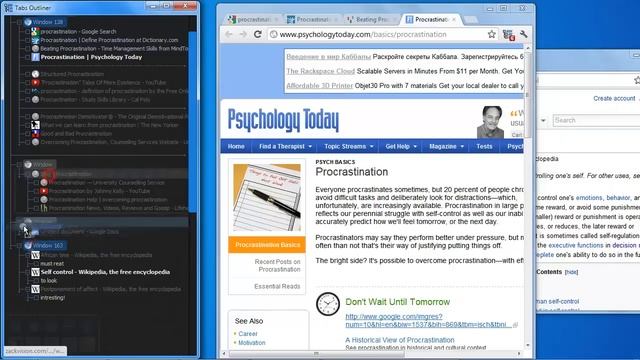Click the YouTube favicon of Tales Of Mere Existence
The height and width of the screenshot is (360, 640).
[x=36, y=82]
